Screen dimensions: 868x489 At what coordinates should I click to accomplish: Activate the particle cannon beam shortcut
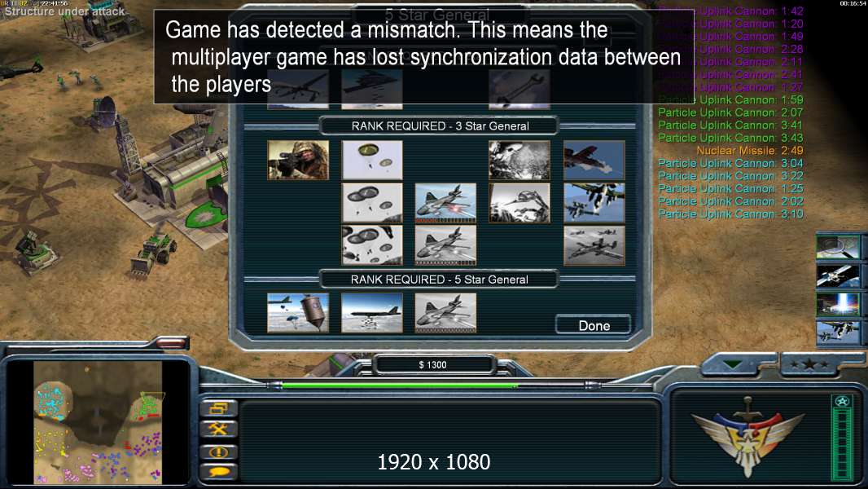point(838,304)
